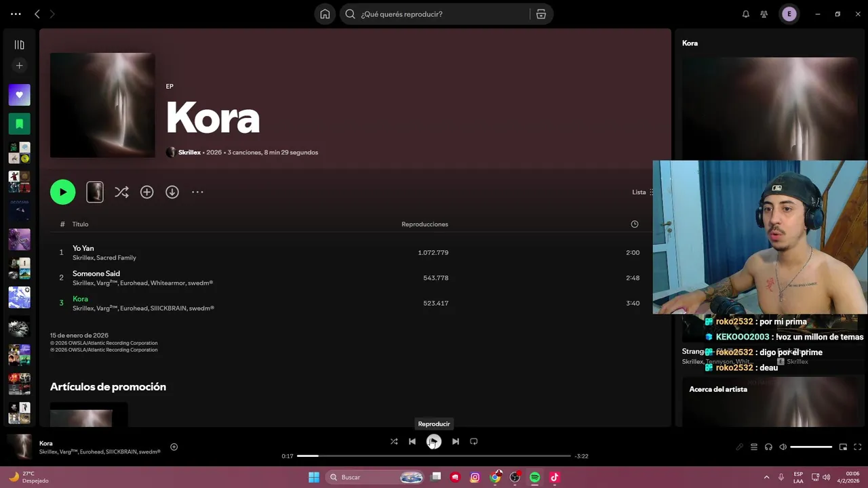Image resolution: width=868 pixels, height=488 pixels.
Task: Open connect to a device headphones icon
Action: [x=768, y=447]
